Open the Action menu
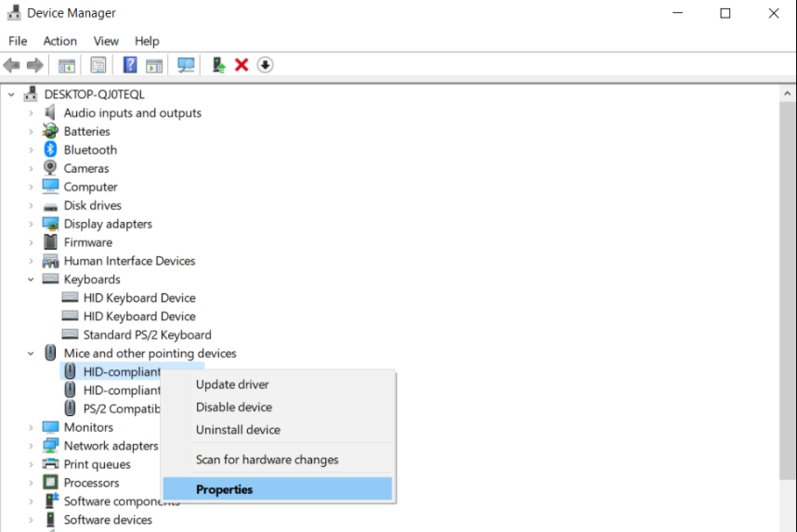The width and height of the screenshot is (797, 532). click(59, 41)
